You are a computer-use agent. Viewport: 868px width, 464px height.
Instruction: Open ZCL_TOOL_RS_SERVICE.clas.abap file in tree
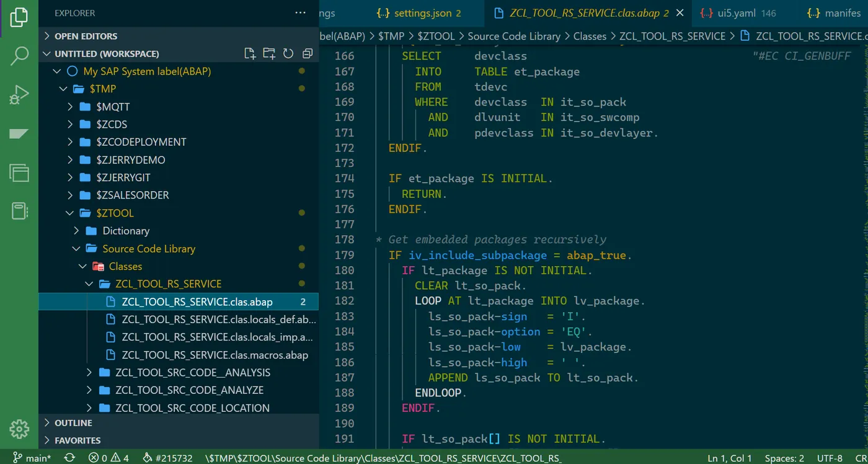coord(179,302)
